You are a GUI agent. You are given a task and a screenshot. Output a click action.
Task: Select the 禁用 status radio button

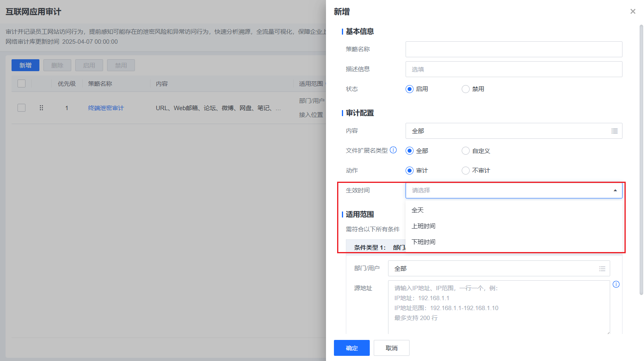(465, 89)
